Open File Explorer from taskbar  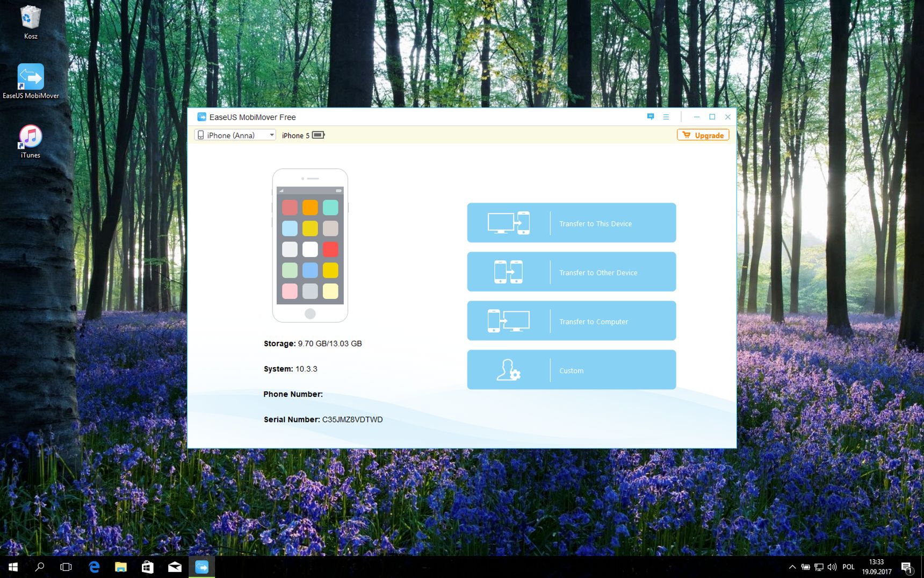[x=121, y=567]
